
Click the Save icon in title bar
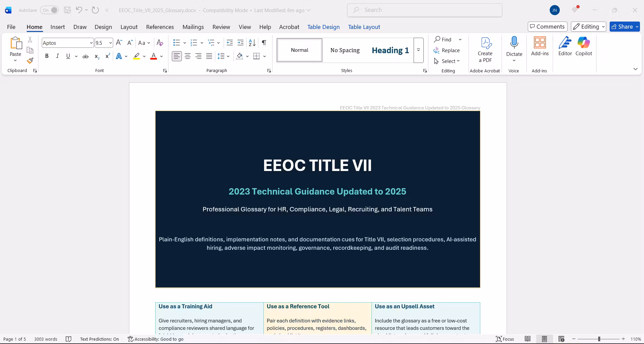(67, 10)
